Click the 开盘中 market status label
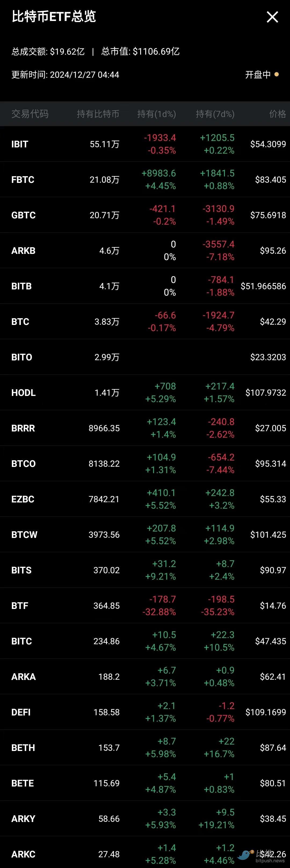This screenshot has width=290, height=868. 258,75
